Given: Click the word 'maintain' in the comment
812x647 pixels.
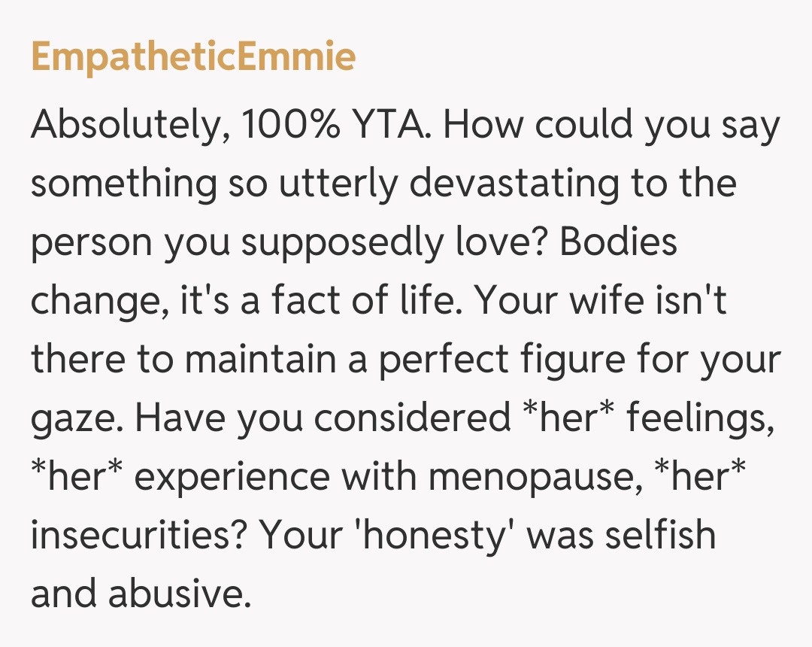Looking at the screenshot, I should [x=250, y=360].
